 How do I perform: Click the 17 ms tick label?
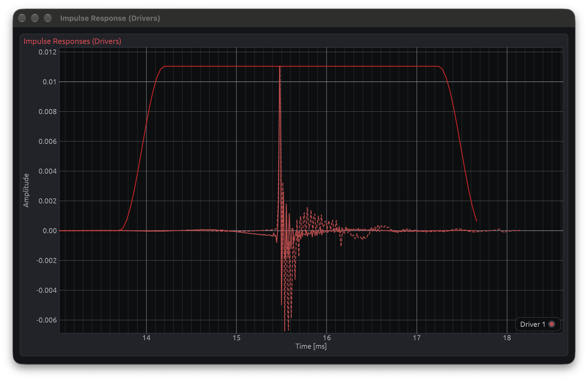pyautogui.click(x=417, y=338)
